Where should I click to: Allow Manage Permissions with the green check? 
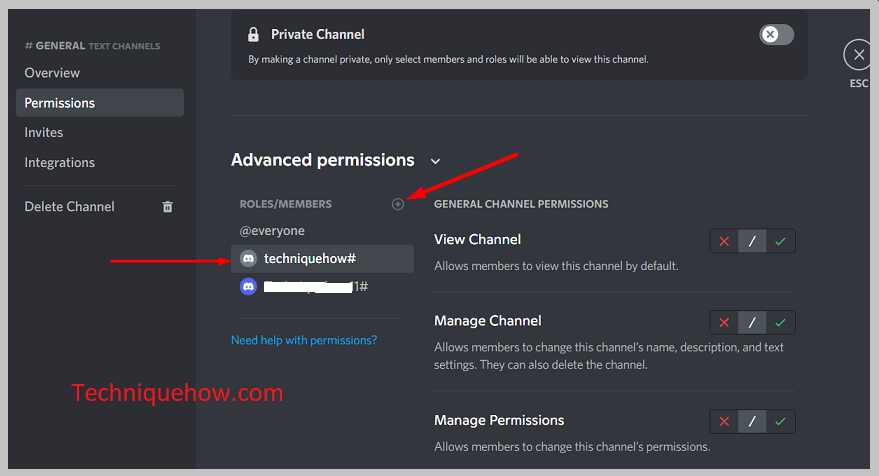(x=780, y=422)
